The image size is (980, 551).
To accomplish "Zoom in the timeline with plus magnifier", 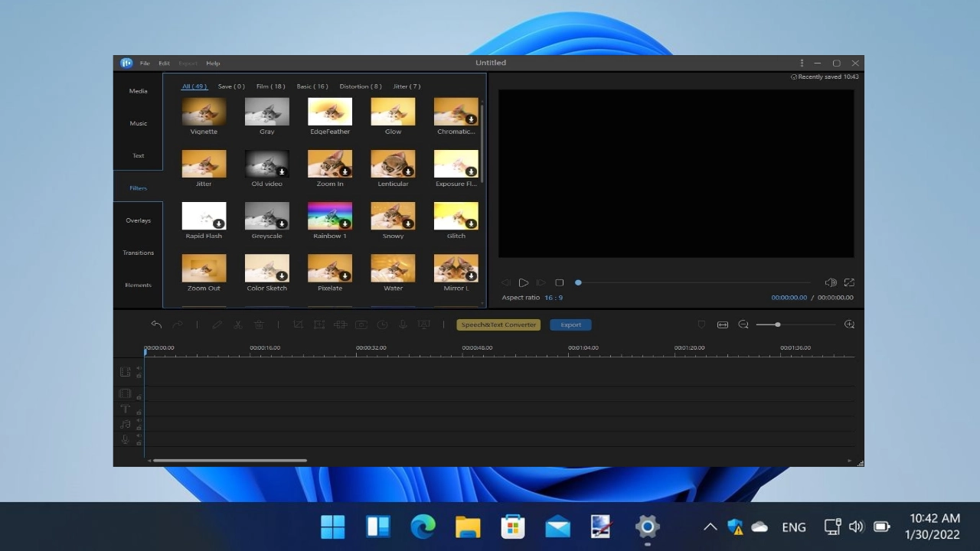I will click(849, 324).
